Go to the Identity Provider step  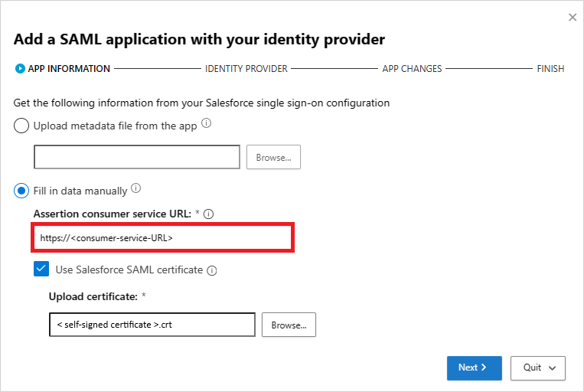[246, 69]
